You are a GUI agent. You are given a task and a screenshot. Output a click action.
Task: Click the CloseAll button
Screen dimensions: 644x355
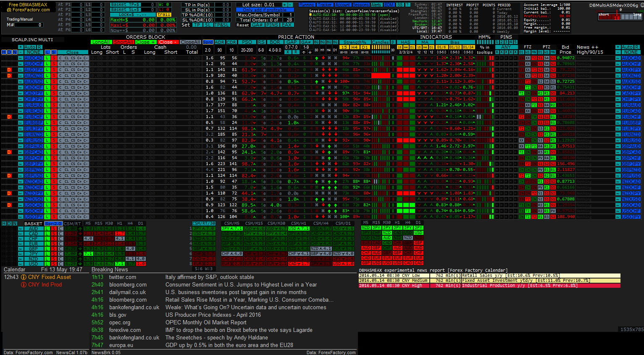(x=190, y=42)
